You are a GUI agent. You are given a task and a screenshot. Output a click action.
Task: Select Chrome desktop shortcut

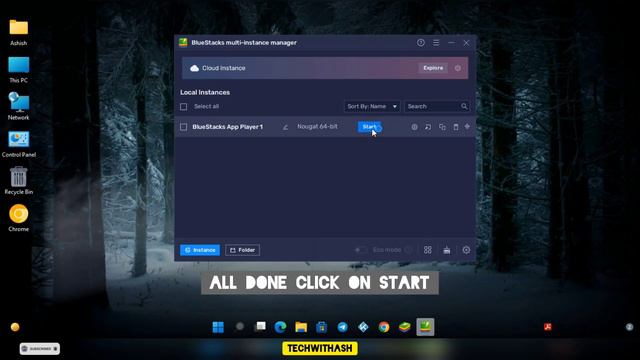(18, 218)
